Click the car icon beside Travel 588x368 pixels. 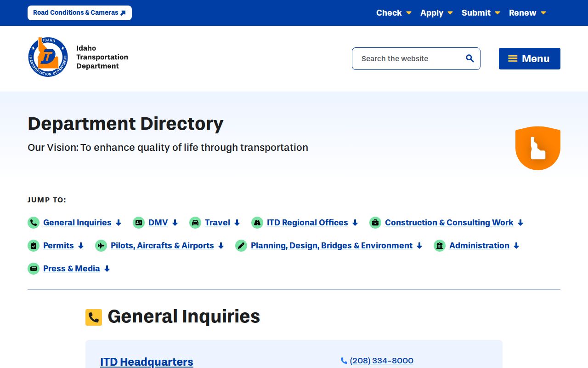click(195, 223)
